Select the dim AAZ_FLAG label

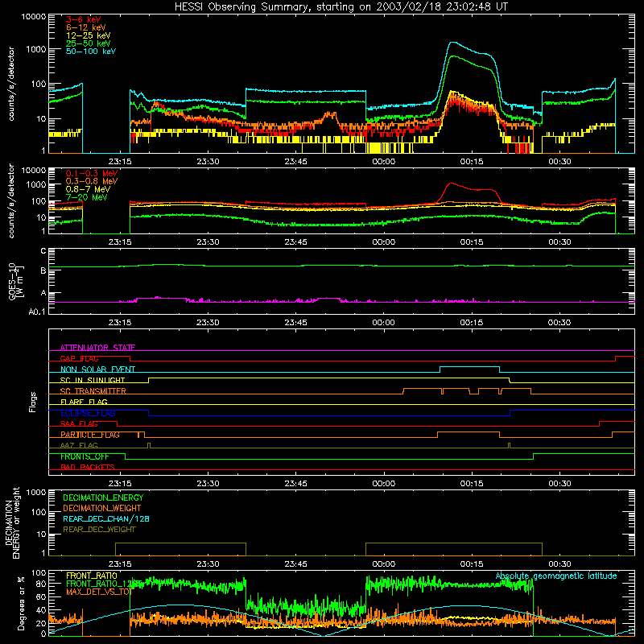[x=79, y=445]
